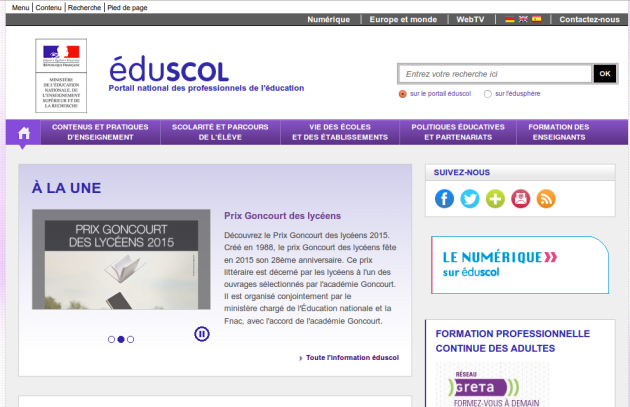The width and height of the screenshot is (630, 407).
Task: Click the OK search button
Action: (x=605, y=74)
